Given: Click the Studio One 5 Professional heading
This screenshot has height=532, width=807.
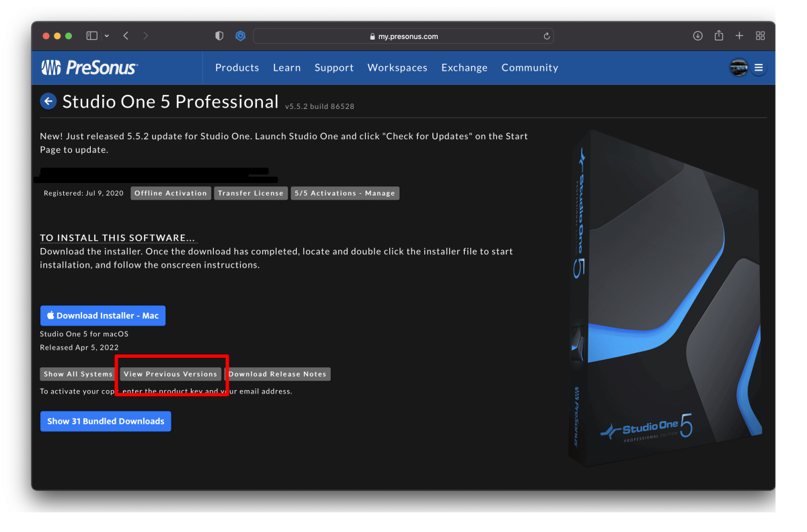Looking at the screenshot, I should [x=170, y=102].
